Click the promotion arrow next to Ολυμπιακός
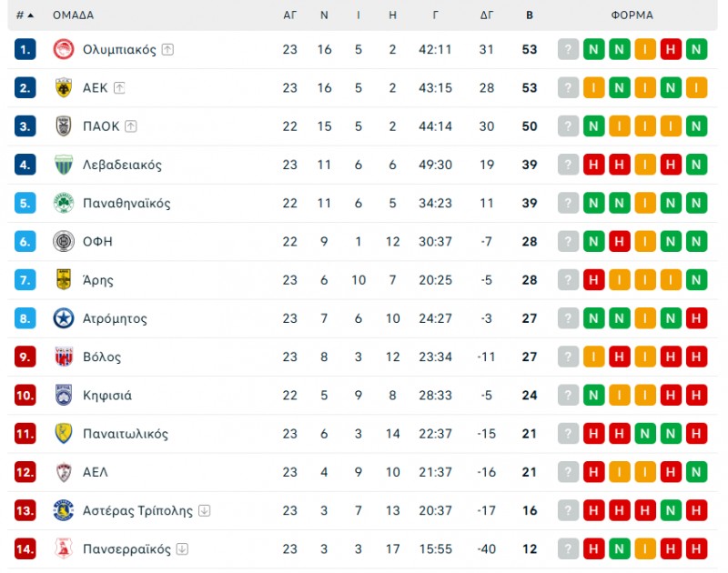728x573 pixels. point(167,50)
